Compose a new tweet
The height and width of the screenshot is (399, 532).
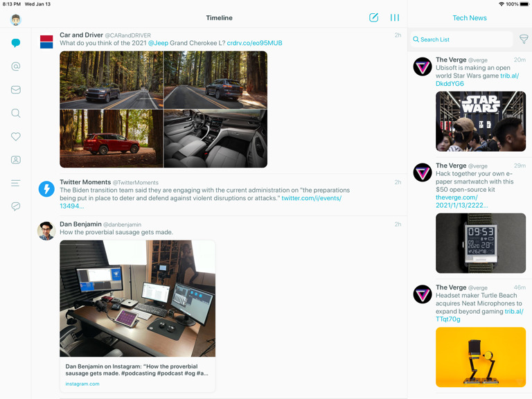coord(373,17)
